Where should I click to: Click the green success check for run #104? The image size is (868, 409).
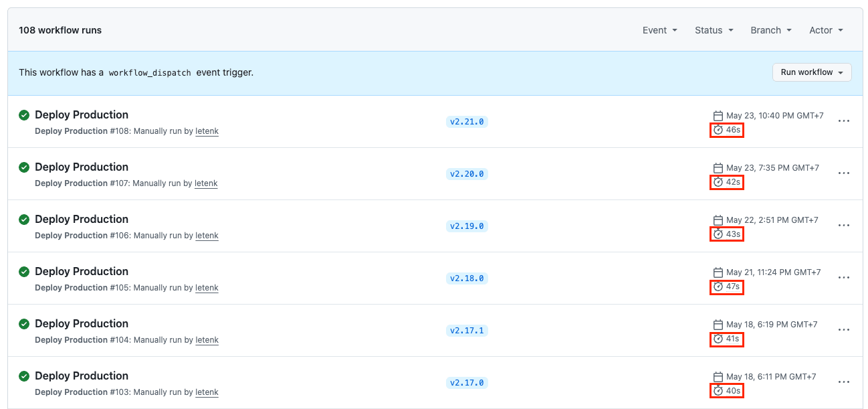(x=24, y=324)
